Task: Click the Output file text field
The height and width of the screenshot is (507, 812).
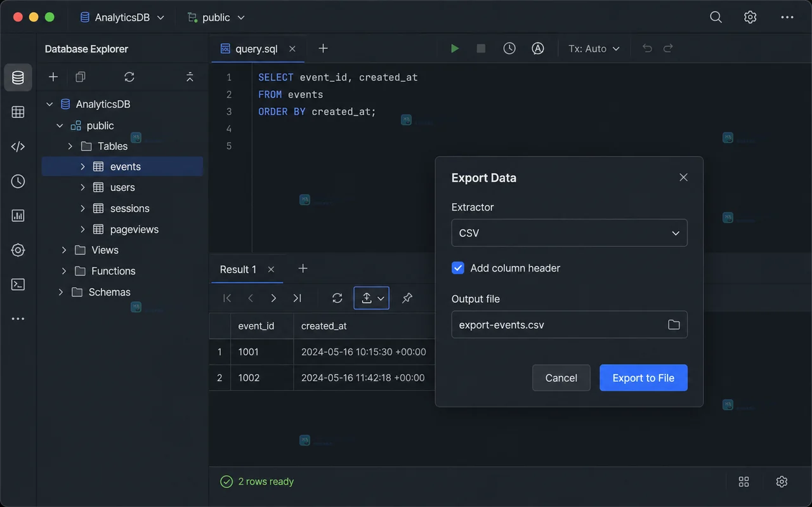Action: coord(569,325)
